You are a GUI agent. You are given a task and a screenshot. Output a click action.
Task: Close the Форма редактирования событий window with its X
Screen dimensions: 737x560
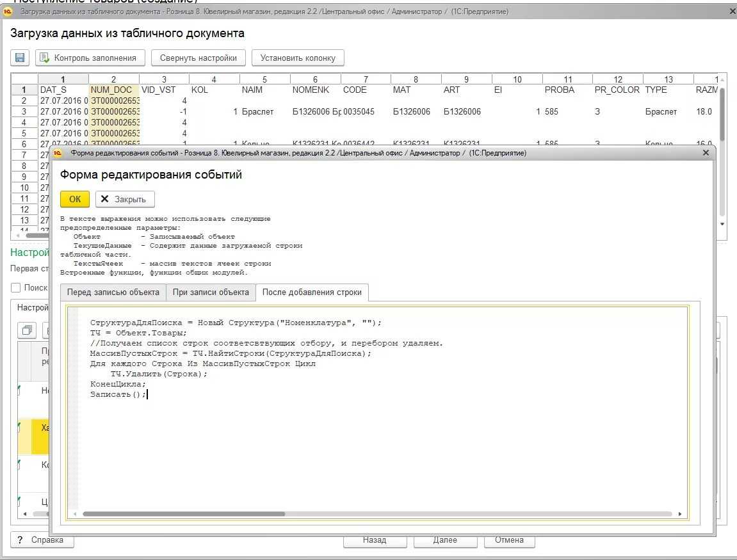706,153
